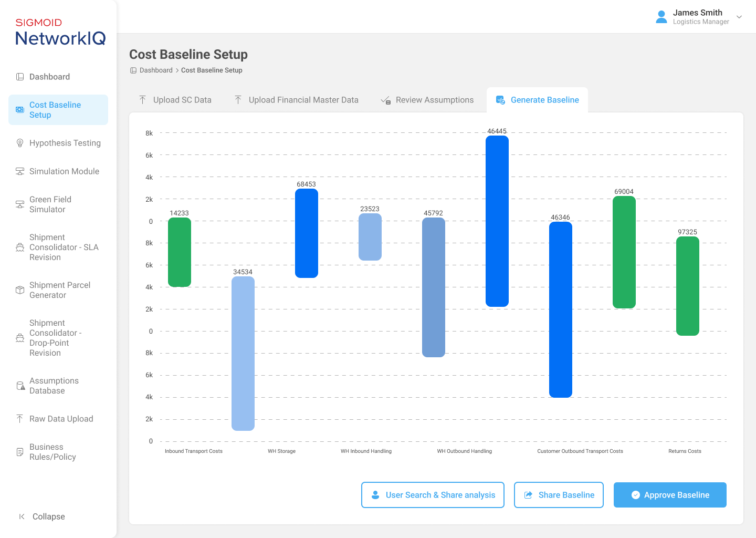Click the Green Field Simulator icon
Screen dimensions: 756x538
pos(20,204)
